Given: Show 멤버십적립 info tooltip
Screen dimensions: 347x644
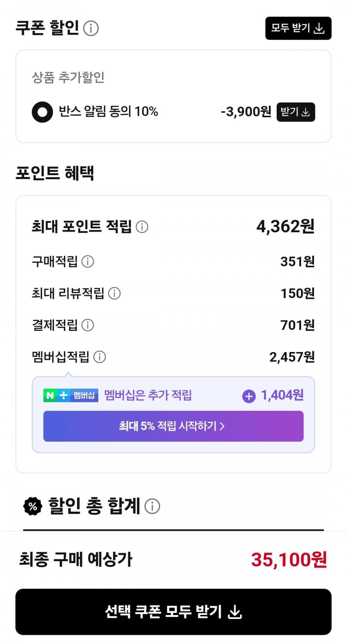Looking at the screenshot, I should click(99, 357).
